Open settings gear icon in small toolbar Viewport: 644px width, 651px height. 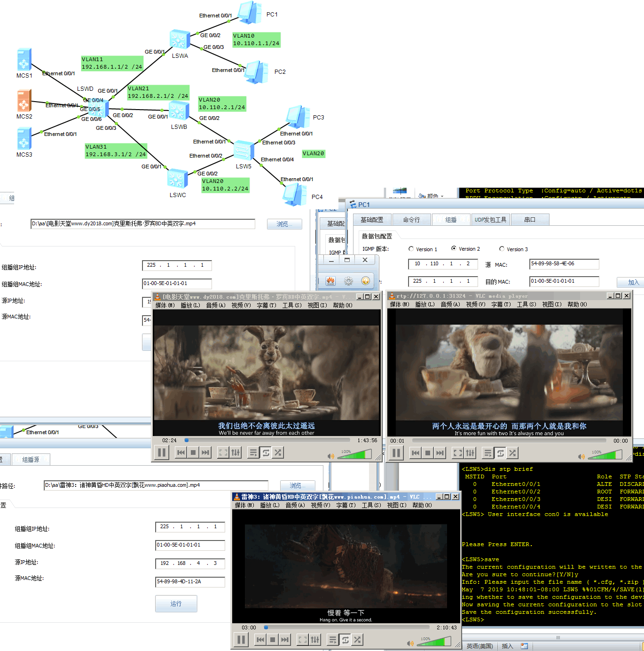click(x=348, y=281)
